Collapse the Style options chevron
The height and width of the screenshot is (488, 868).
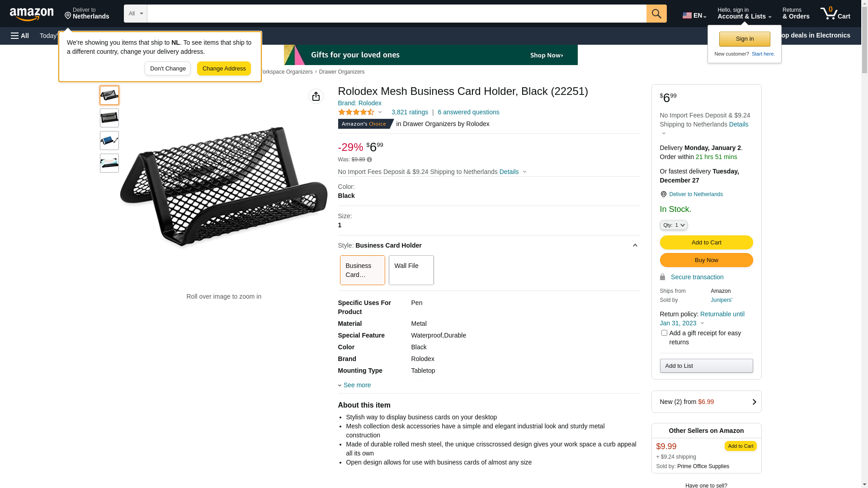pos(635,245)
